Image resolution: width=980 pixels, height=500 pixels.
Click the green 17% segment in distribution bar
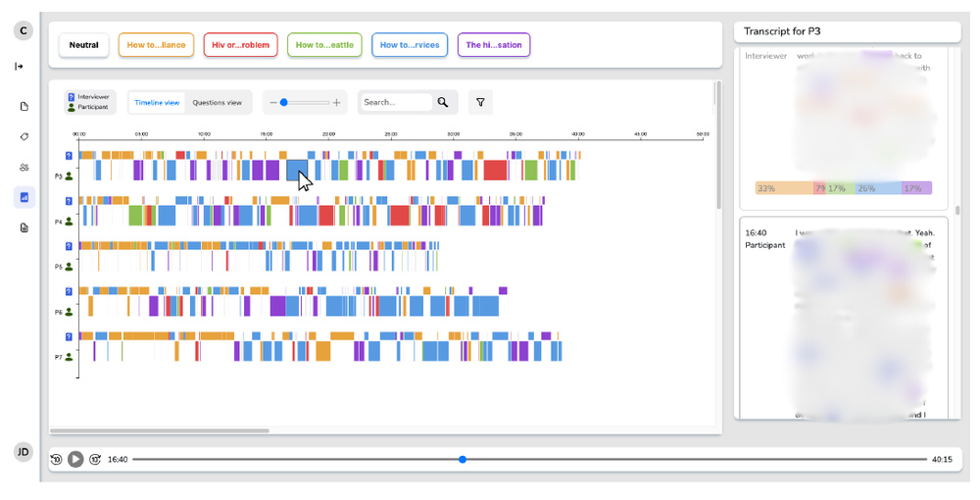[x=841, y=188]
